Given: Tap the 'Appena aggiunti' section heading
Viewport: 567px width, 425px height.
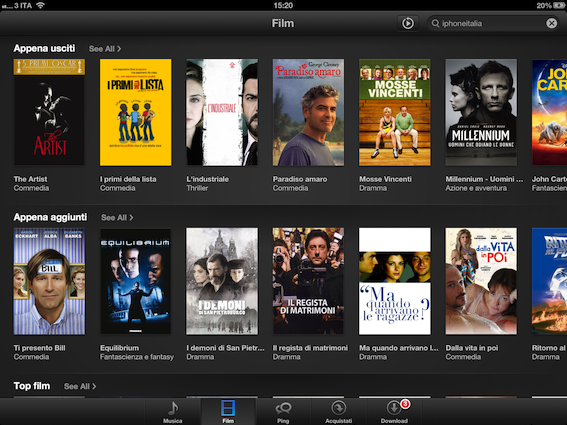Looking at the screenshot, I should pos(50,217).
